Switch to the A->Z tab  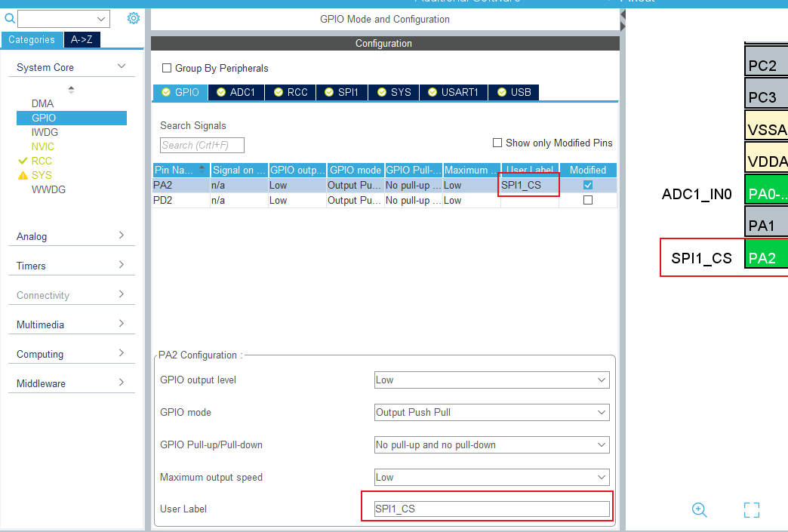pos(82,39)
